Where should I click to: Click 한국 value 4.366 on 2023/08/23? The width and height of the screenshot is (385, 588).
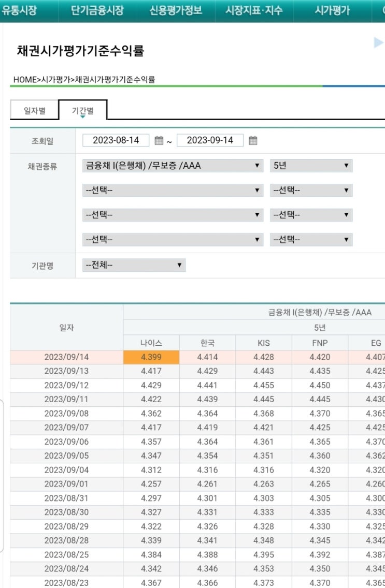pyautogui.click(x=207, y=583)
